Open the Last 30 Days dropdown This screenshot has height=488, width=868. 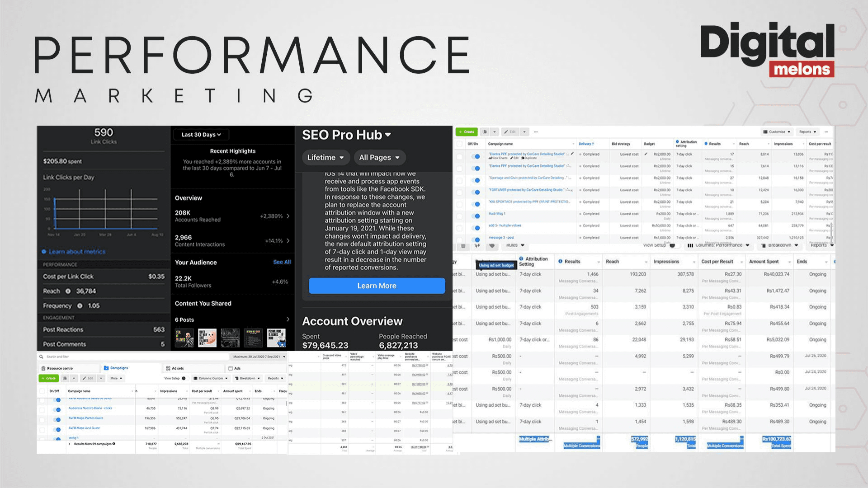(x=201, y=135)
